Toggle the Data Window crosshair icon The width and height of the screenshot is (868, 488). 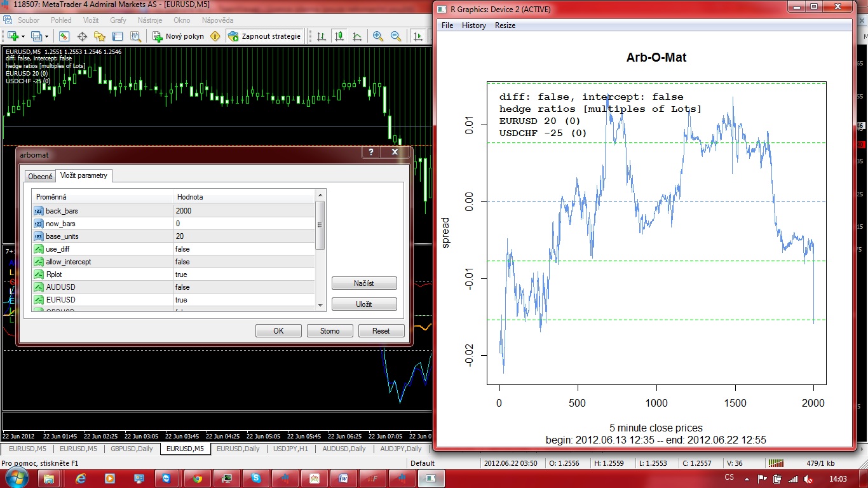pyautogui.click(x=82, y=36)
